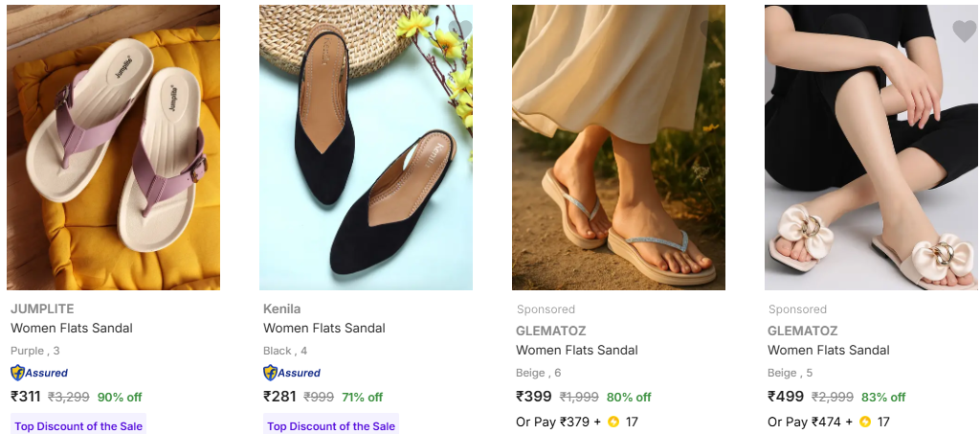View the bow-decorated beige sandal image
Screen dimensions: 980x434
tap(870, 148)
